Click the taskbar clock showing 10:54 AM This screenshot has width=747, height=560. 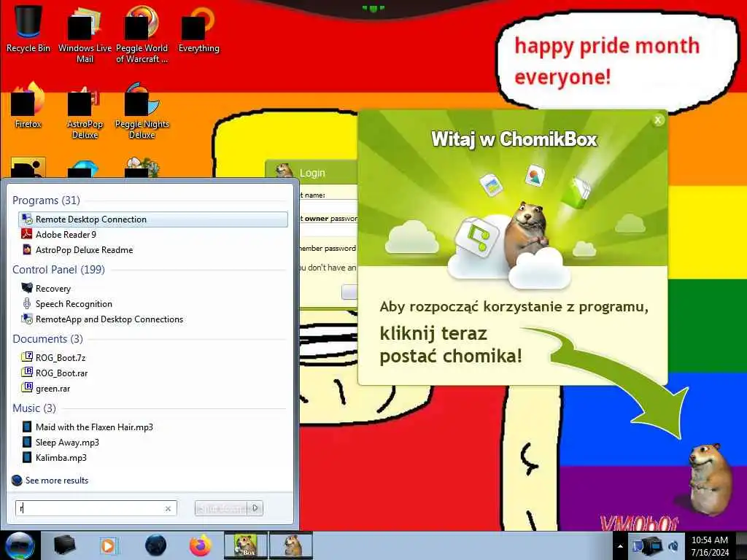[x=710, y=545]
